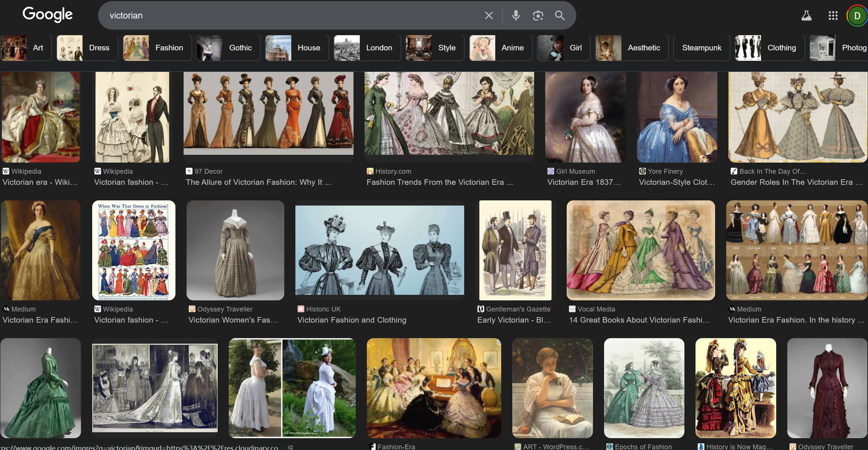868x450 pixels.
Task: Open the Google account profile avatar
Action: point(857,16)
